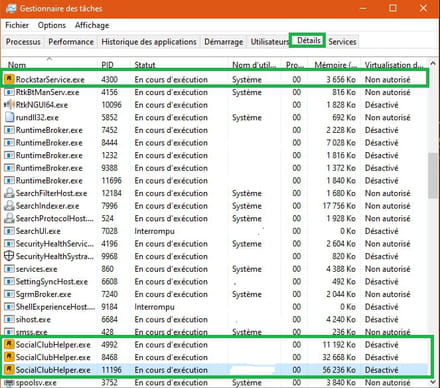Click memory value 17 756 Ko
Image resolution: width=440 pixels, height=388 pixels.
pyautogui.click(x=339, y=206)
